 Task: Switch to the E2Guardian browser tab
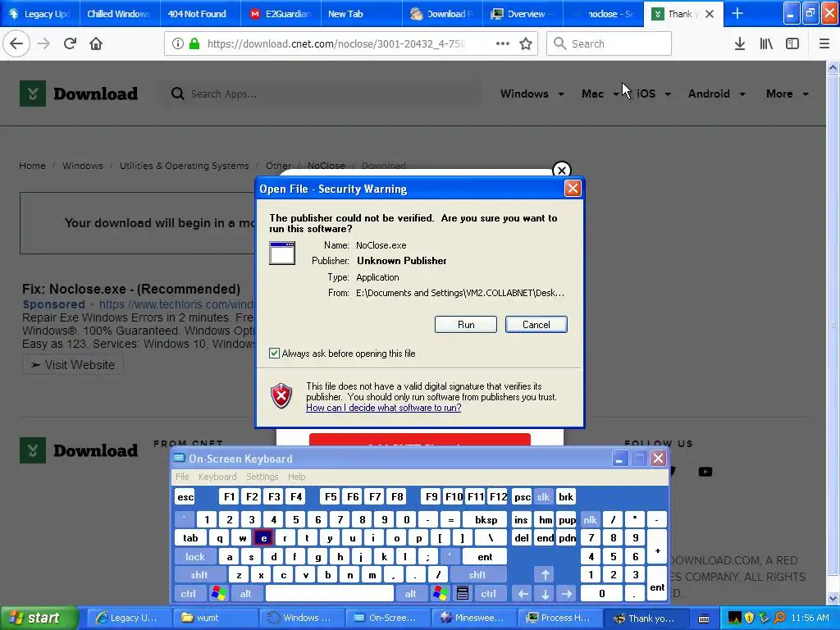281,13
